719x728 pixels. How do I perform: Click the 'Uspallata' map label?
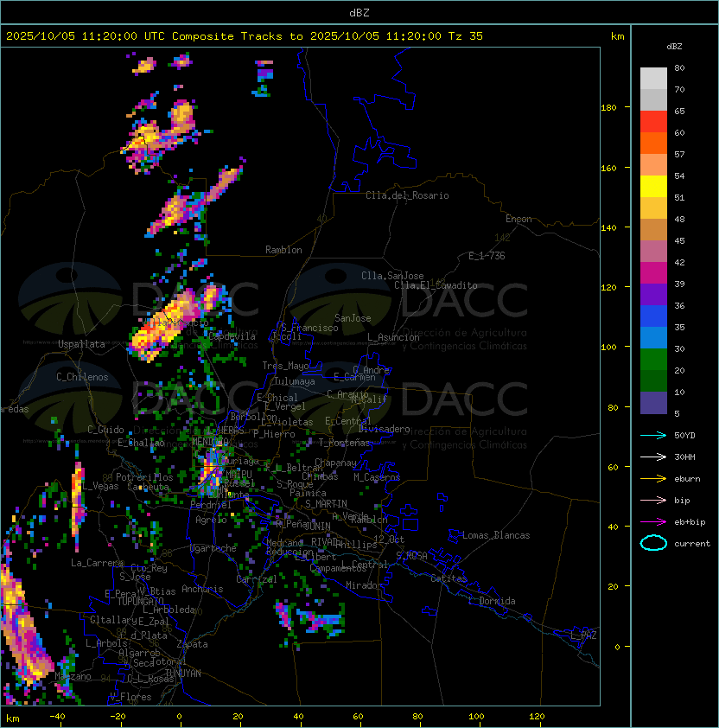81,344
